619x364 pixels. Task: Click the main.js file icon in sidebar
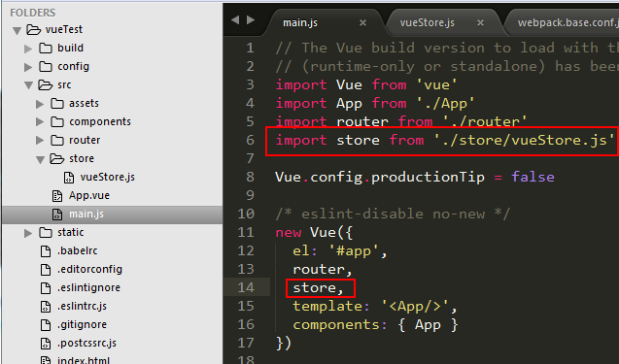(57, 215)
